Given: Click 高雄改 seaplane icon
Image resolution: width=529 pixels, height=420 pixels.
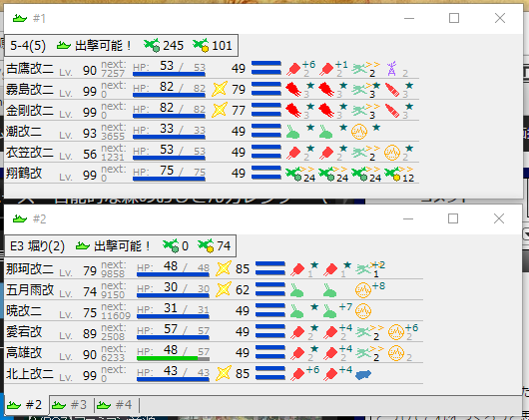Looking at the screenshot, I should tap(364, 352).
